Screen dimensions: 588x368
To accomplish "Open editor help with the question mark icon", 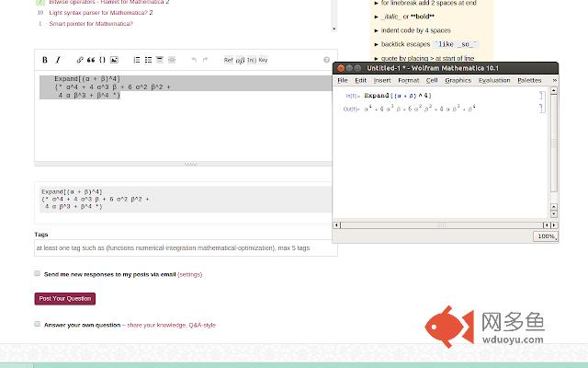I will 326,60.
